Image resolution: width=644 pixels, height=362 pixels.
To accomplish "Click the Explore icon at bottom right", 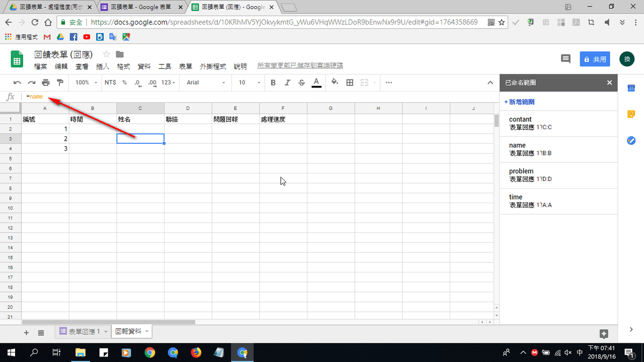I will click(604, 334).
